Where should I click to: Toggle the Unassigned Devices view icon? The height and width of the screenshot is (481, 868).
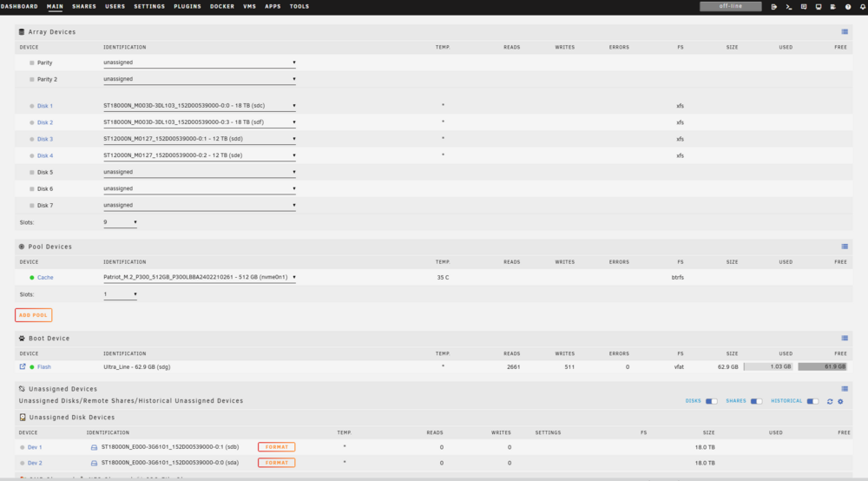point(845,389)
